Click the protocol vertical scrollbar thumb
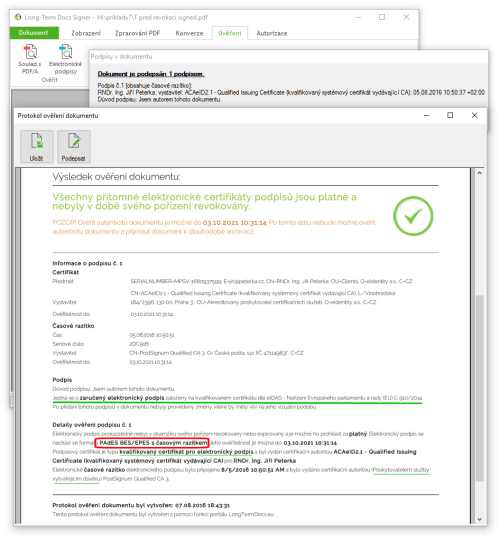The width and height of the screenshot is (500, 540). [479, 388]
